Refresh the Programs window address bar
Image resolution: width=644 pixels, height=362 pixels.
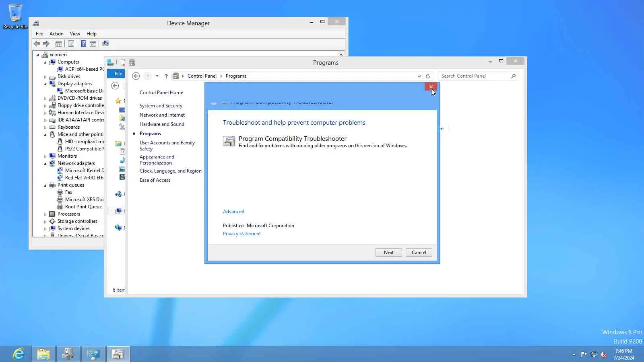[428, 76]
